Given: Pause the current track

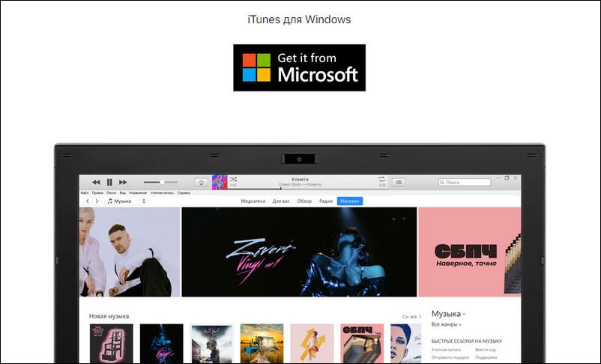Looking at the screenshot, I should 109,182.
